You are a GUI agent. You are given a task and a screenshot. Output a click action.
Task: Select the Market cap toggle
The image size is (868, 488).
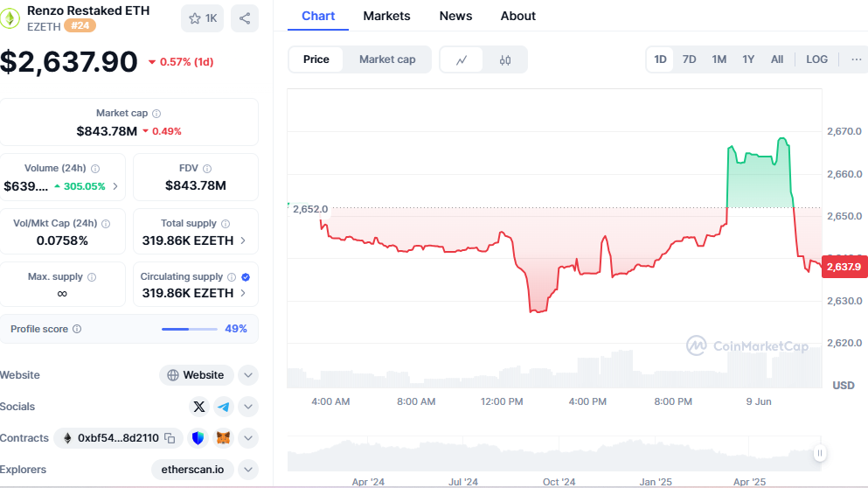(387, 59)
